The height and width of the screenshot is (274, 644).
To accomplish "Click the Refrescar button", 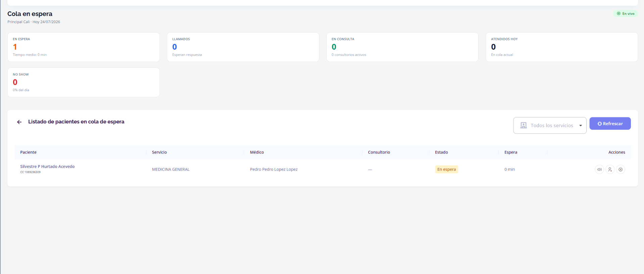I will click(x=610, y=123).
